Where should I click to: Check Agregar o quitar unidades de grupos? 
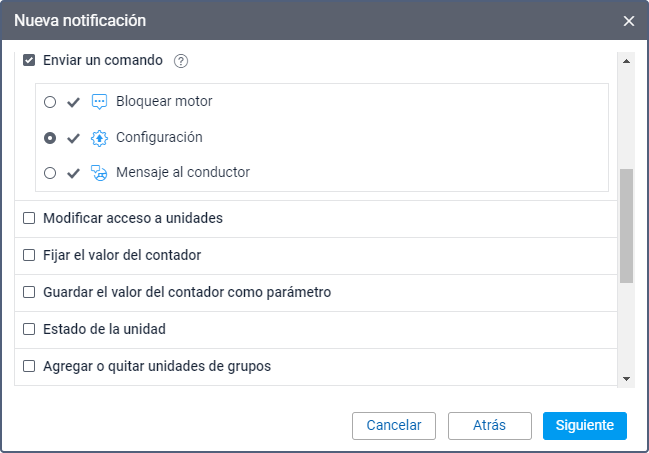pyautogui.click(x=29, y=366)
